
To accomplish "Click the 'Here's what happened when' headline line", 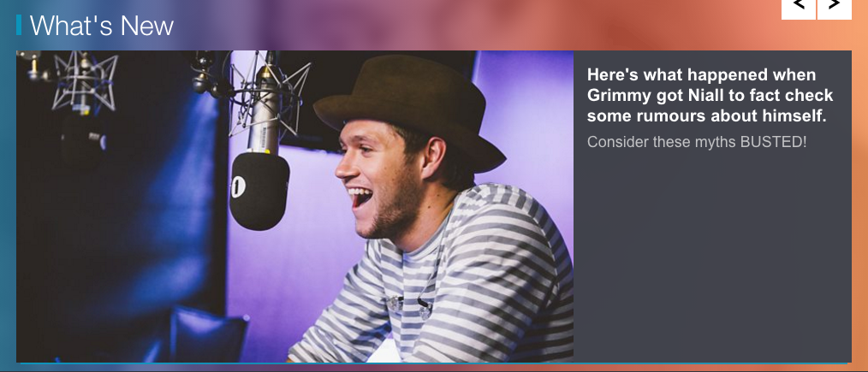I will point(701,74).
